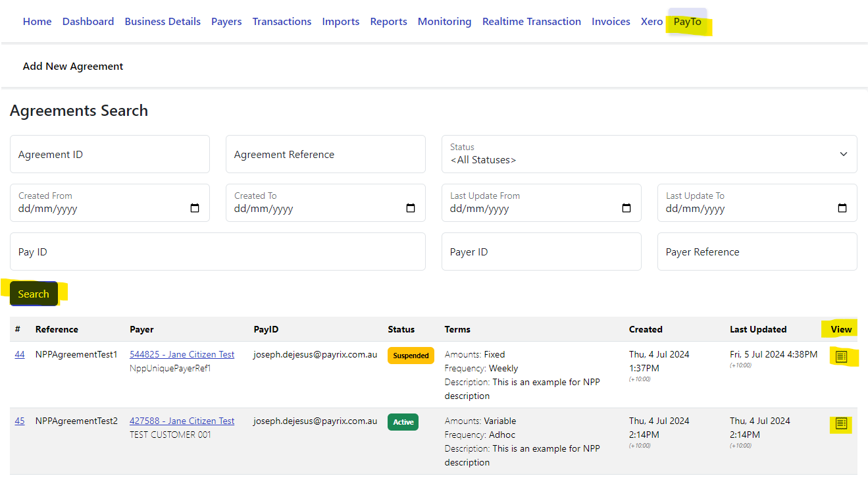Open calendar picker in Last Update To
Screen dimensions: 868x478
coord(842,209)
